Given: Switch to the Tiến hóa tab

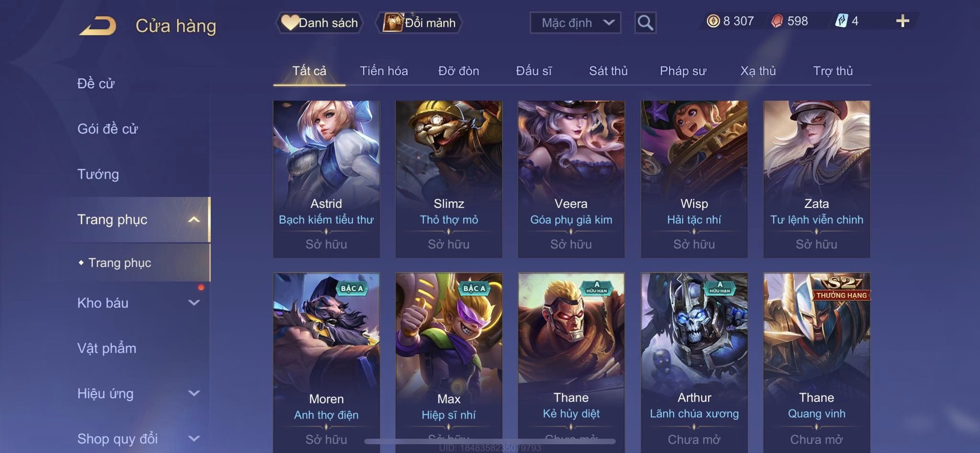Looking at the screenshot, I should pos(384,71).
